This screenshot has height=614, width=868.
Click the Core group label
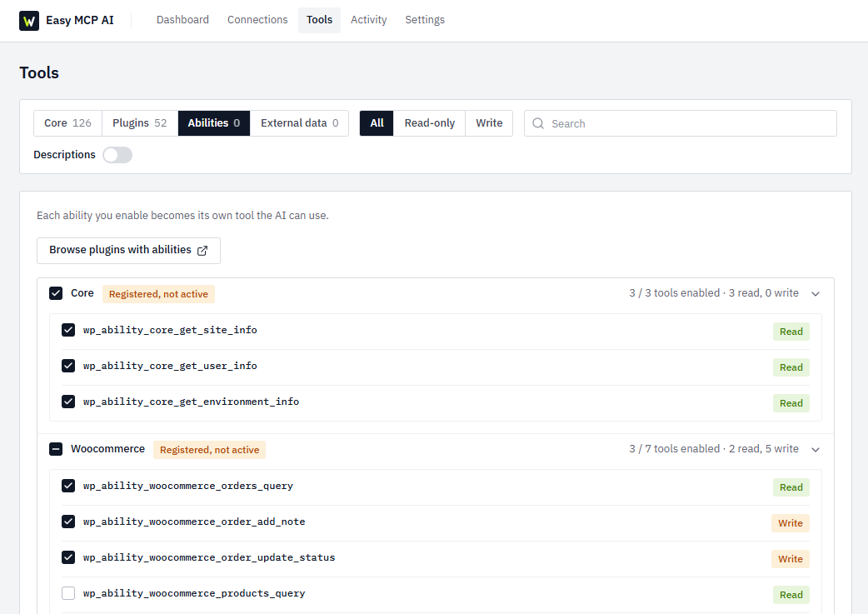pyautogui.click(x=82, y=293)
